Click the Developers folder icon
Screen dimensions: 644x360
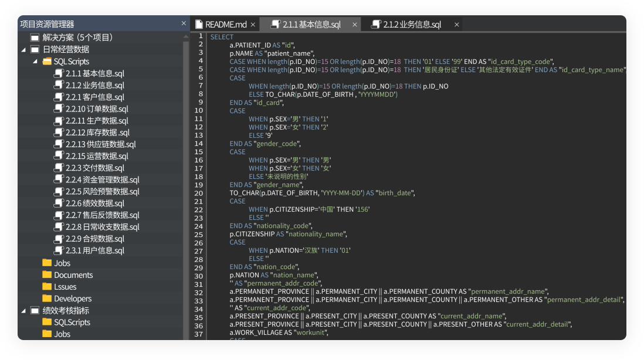pos(47,298)
